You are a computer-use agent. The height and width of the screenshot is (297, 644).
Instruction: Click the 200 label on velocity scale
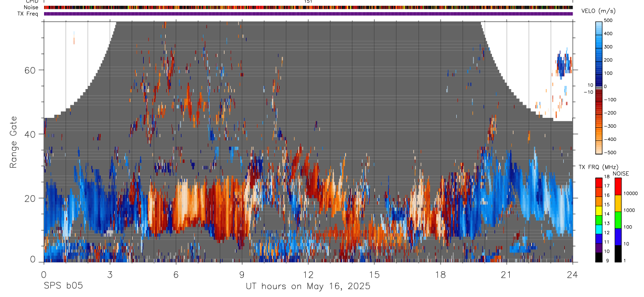pos(609,60)
